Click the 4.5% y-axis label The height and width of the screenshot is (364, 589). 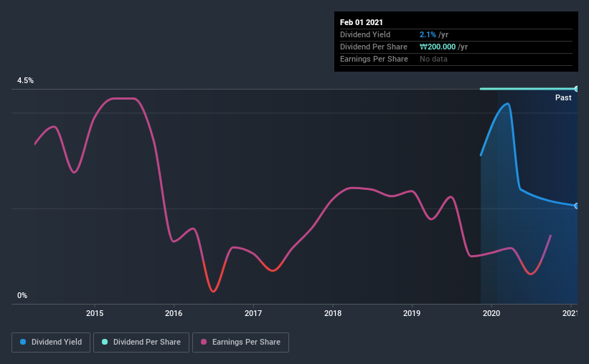click(x=25, y=80)
